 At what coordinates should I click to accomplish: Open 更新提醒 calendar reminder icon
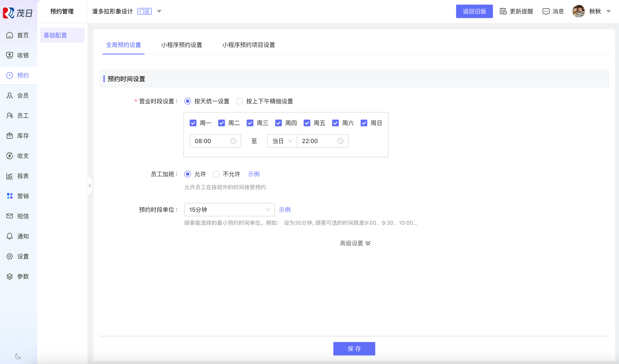[x=503, y=11]
